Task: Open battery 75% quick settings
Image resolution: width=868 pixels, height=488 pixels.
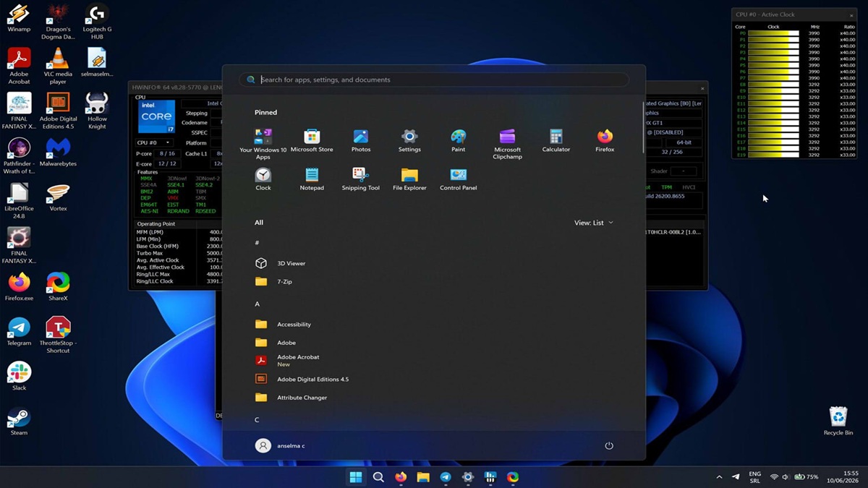Action: 807,477
